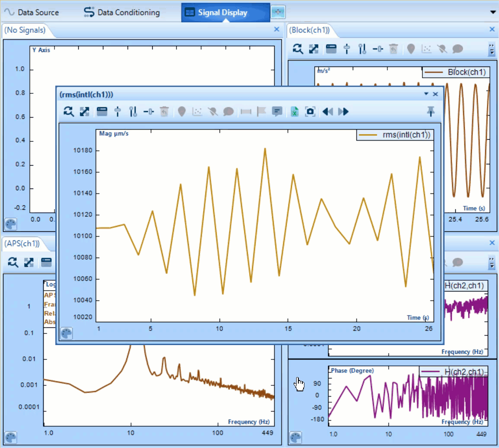Click the single cursor icon in rms toolbar
This screenshot has height=448, width=499.
(x=117, y=112)
